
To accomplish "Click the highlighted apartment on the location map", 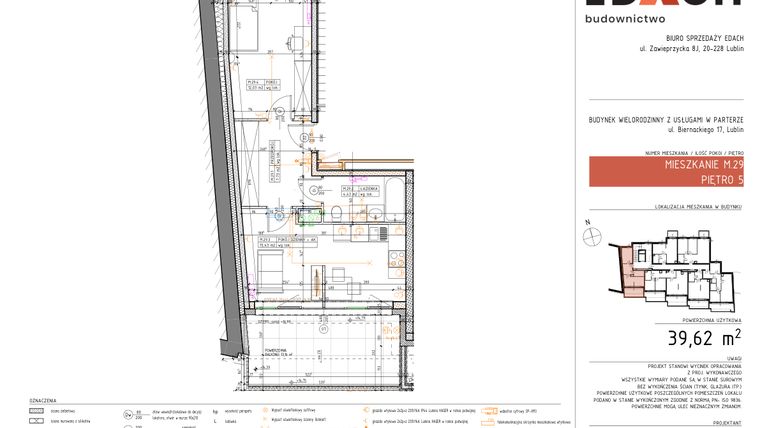I will click(632, 272).
